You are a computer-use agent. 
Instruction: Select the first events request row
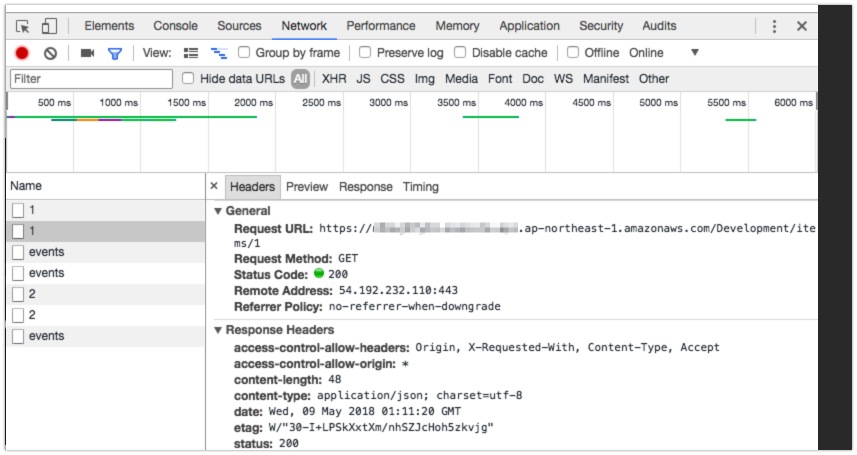pos(46,252)
